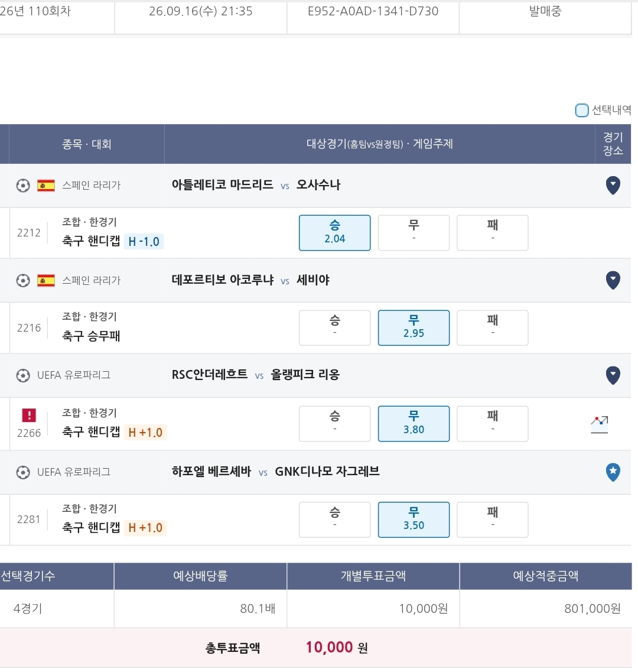
Task: Toggle the 선택내역 checkbox
Action: 581,110
